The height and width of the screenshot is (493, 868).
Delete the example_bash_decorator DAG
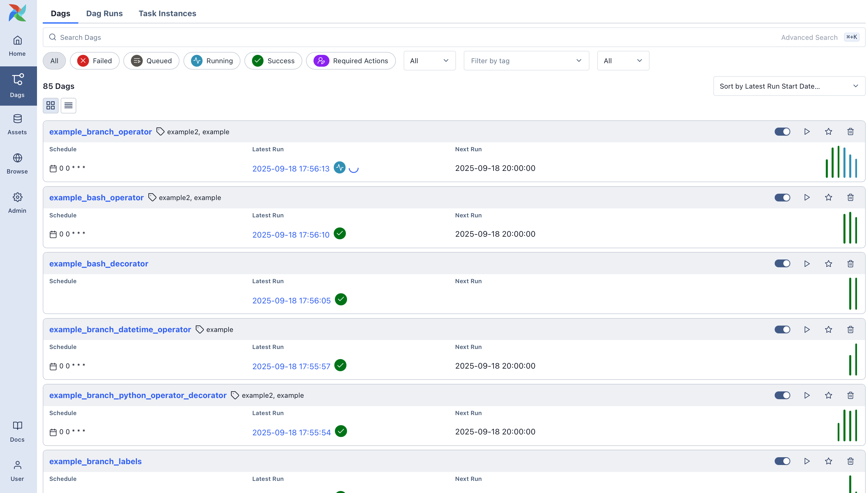(850, 264)
